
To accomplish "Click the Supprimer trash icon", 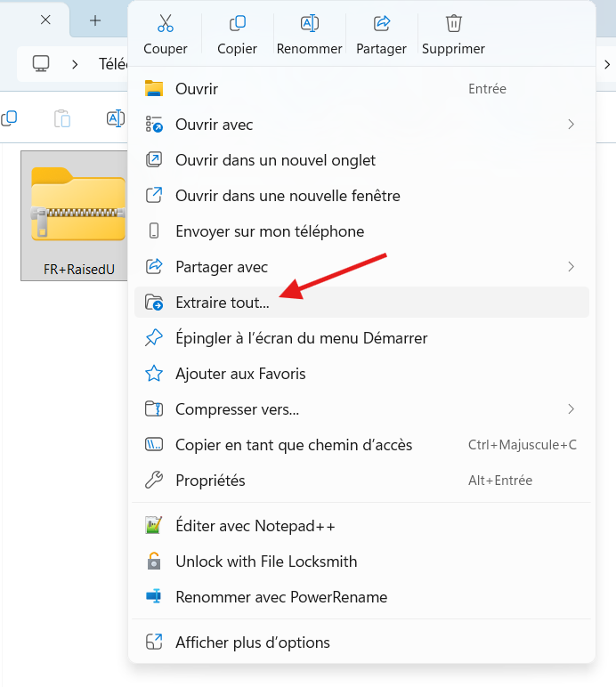I will pyautogui.click(x=454, y=24).
